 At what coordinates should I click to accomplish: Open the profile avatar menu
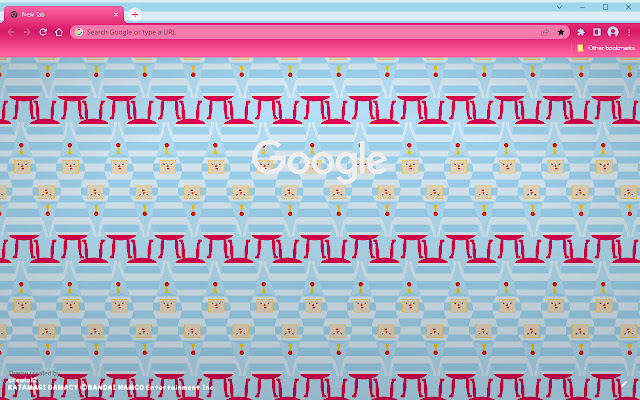(x=613, y=32)
